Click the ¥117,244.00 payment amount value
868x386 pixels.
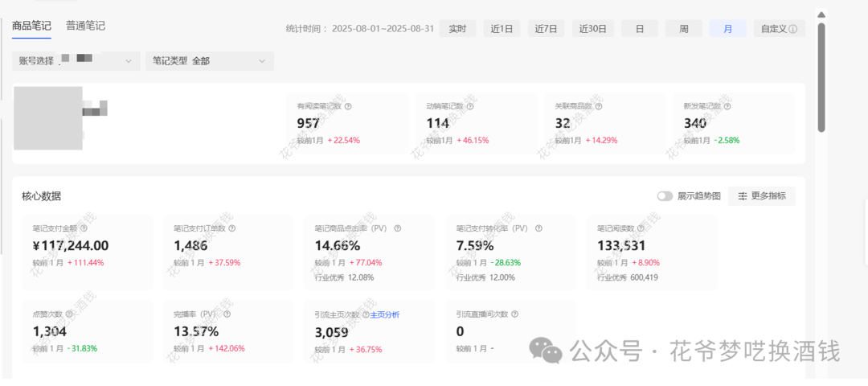[70, 246]
